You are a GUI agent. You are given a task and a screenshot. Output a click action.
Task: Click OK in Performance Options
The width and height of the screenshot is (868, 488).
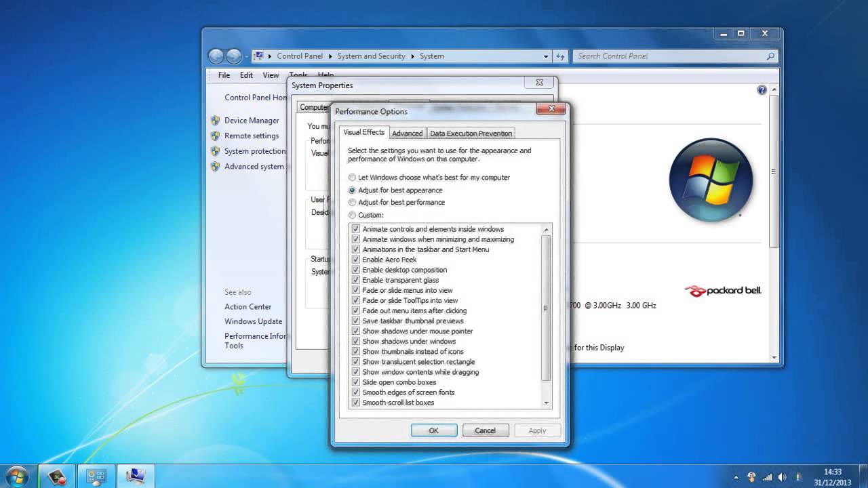click(x=434, y=430)
